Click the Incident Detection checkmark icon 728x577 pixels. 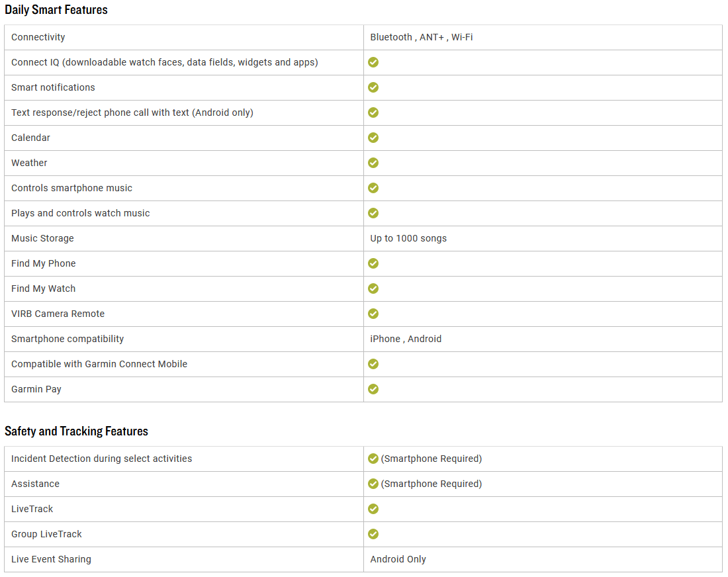(373, 459)
